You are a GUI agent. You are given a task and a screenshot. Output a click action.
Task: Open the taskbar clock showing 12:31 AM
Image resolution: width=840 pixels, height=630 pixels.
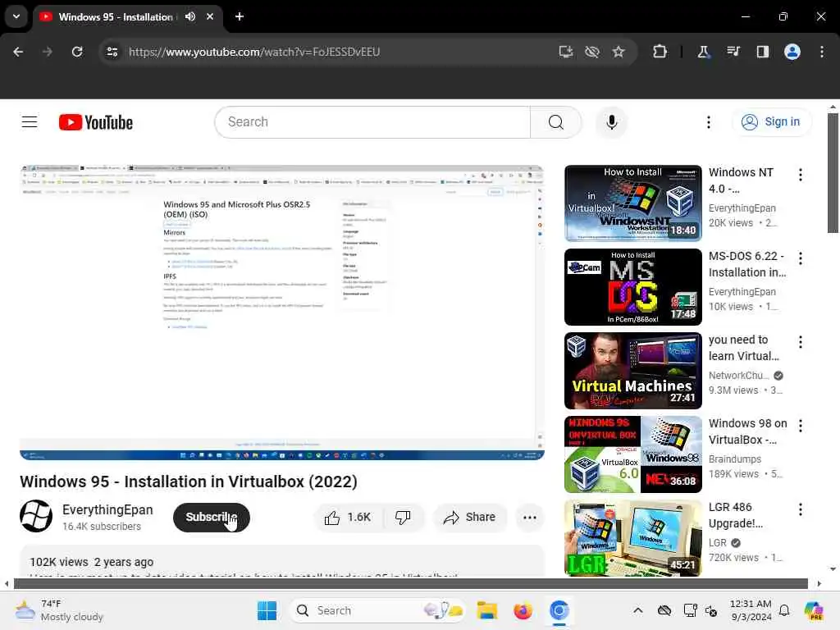click(751, 610)
